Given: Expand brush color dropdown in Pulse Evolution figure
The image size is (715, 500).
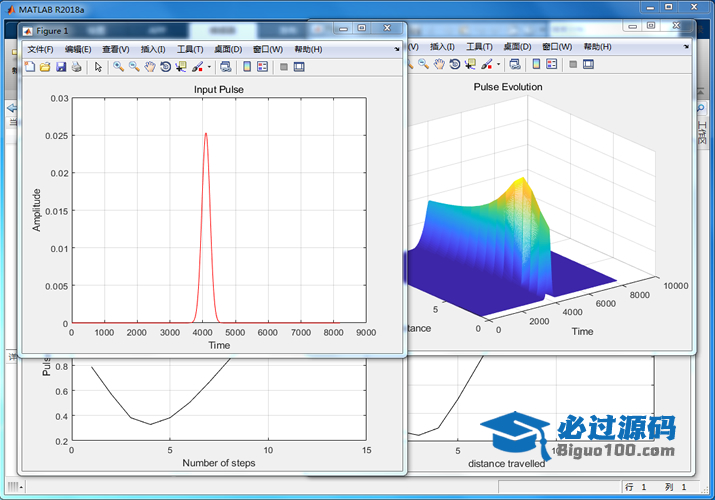Looking at the screenshot, I should [x=497, y=65].
